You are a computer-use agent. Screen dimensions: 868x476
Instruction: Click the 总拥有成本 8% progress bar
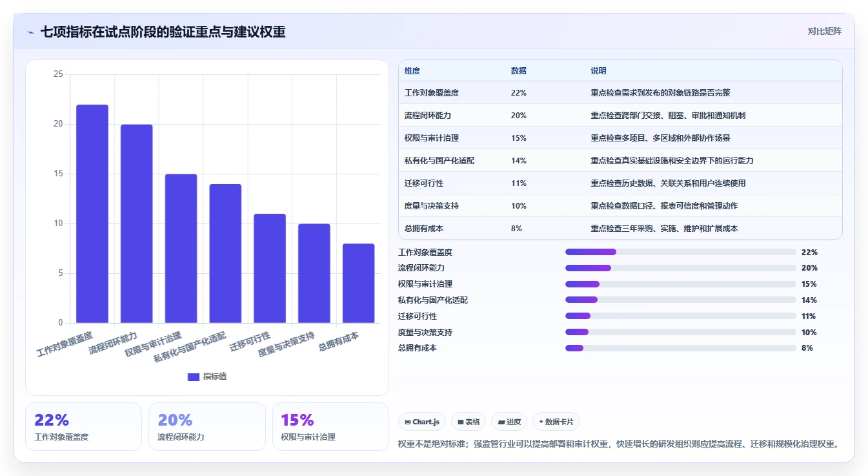click(681, 348)
